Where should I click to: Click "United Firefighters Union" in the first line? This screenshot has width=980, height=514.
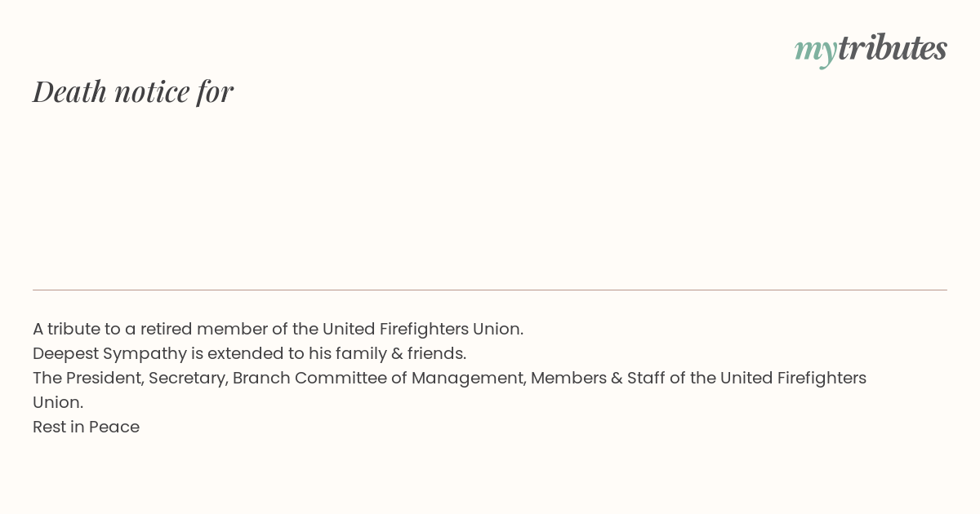click(422, 329)
